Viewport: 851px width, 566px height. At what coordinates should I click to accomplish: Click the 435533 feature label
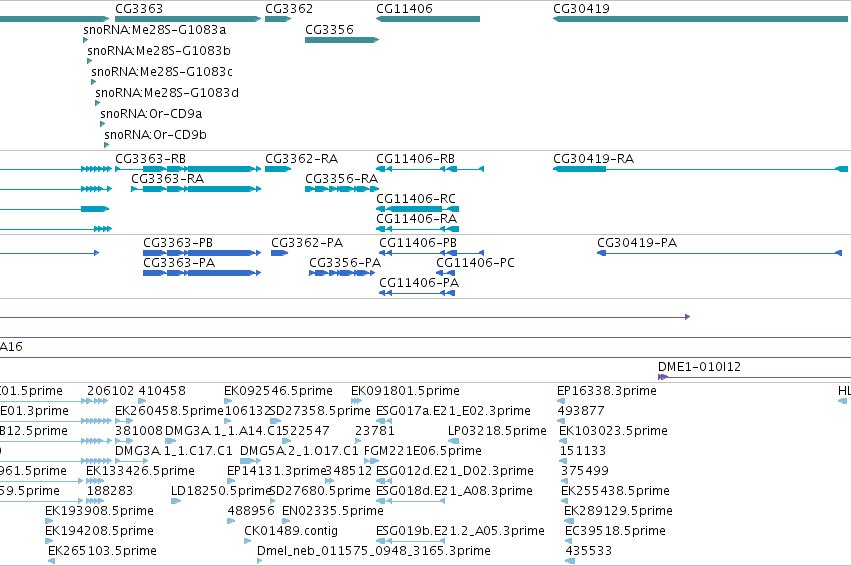588,551
